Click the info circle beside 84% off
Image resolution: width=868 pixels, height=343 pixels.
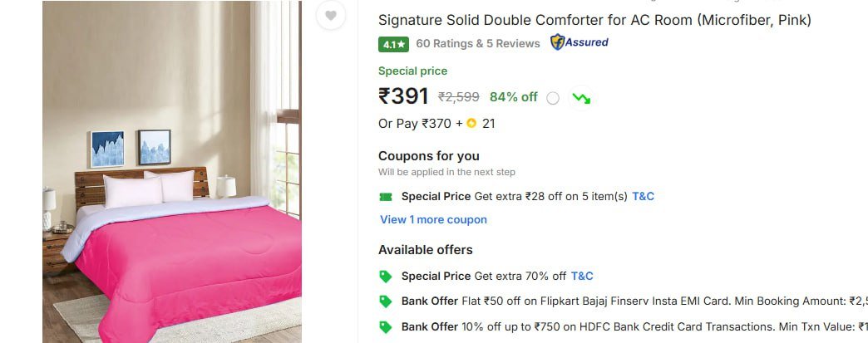pyautogui.click(x=553, y=98)
